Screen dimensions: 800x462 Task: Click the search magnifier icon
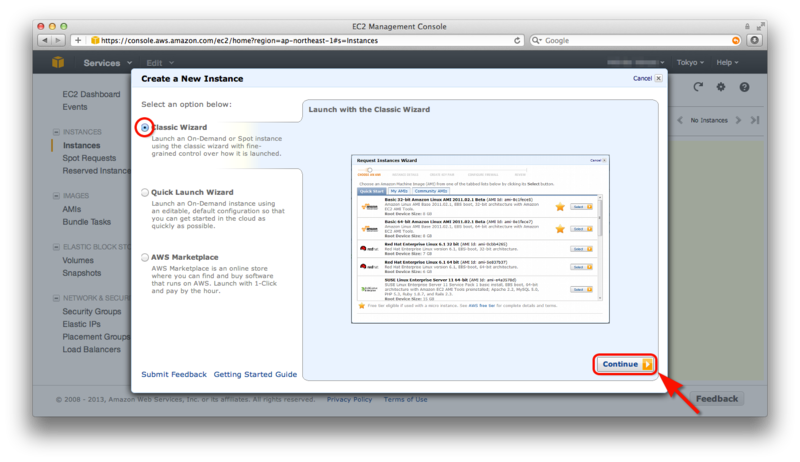click(536, 40)
